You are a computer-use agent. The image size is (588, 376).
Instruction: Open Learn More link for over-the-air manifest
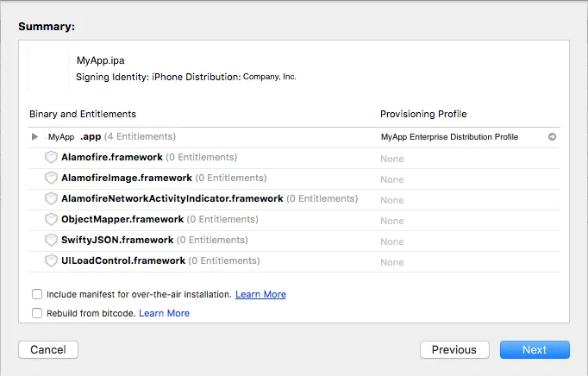click(x=260, y=294)
